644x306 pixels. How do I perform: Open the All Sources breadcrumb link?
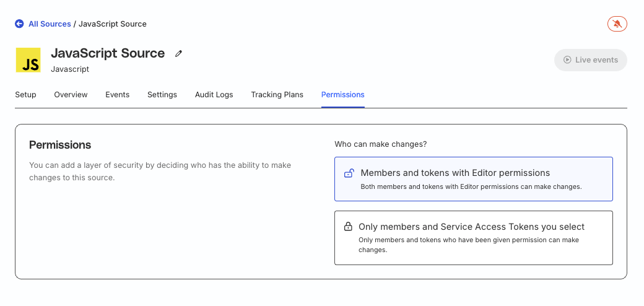coord(50,24)
